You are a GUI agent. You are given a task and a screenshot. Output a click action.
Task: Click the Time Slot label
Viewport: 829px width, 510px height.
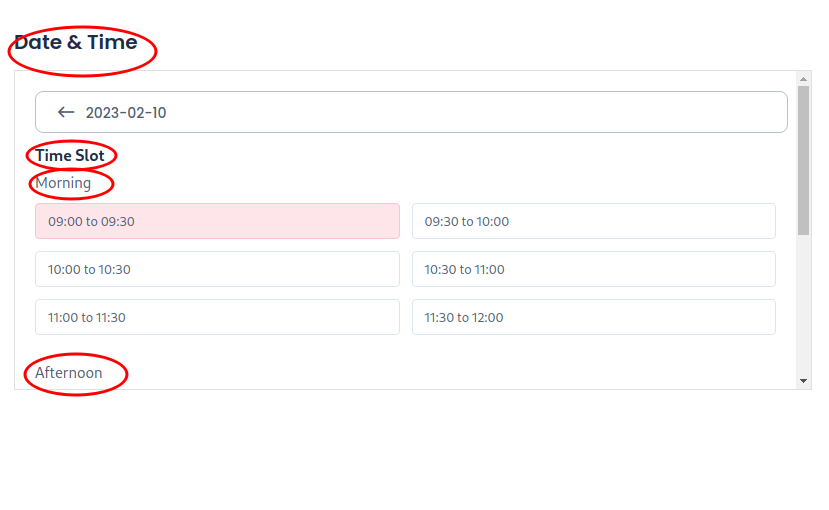[70, 155]
